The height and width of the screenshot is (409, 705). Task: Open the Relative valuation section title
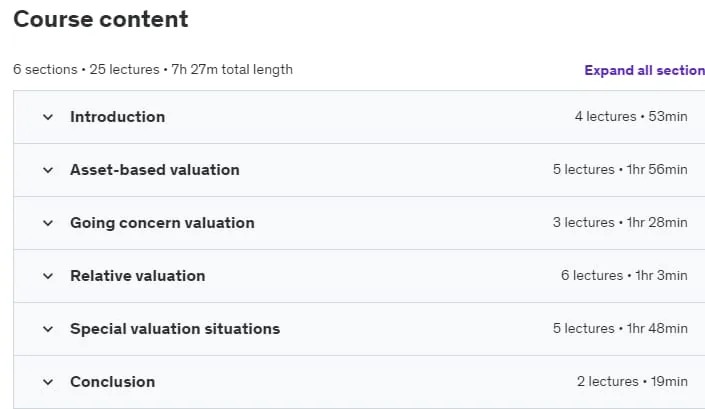(x=138, y=276)
